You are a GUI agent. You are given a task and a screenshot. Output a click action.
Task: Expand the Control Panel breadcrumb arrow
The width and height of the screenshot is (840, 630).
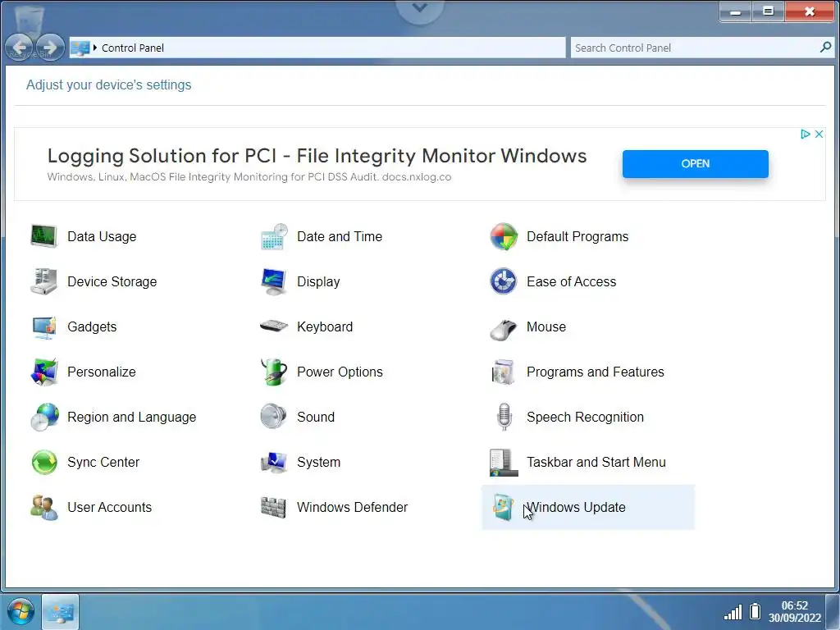point(95,48)
